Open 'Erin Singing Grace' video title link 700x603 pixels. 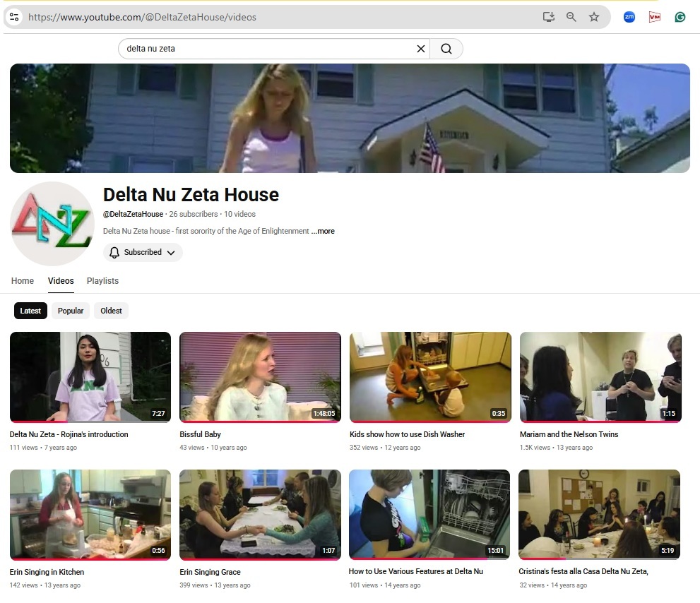point(210,572)
